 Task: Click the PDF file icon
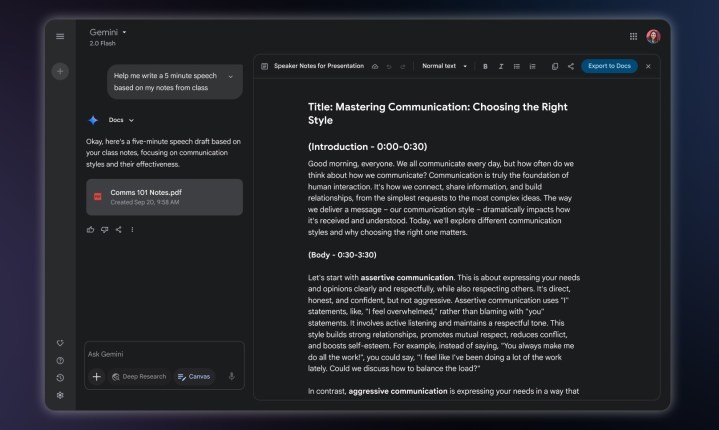(x=98, y=197)
